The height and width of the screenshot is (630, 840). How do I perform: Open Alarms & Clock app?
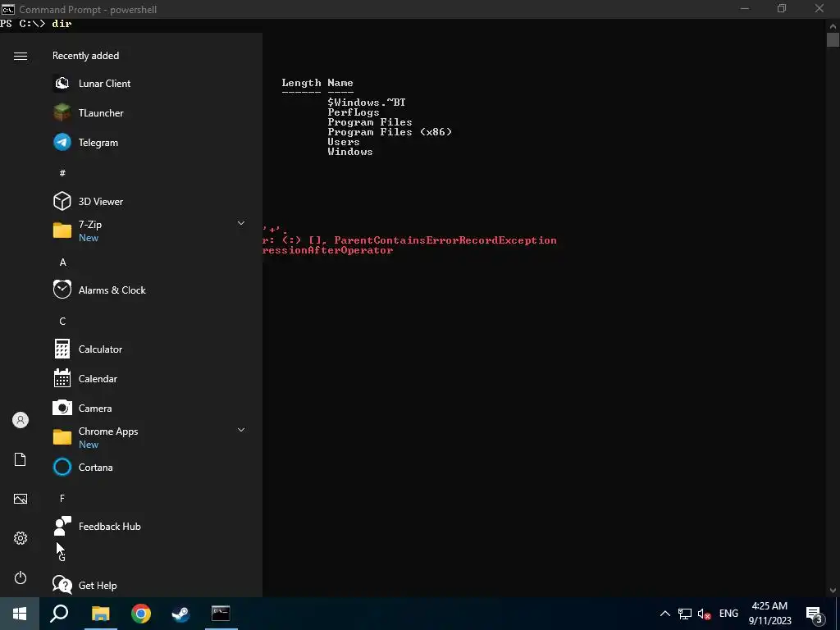[112, 290]
